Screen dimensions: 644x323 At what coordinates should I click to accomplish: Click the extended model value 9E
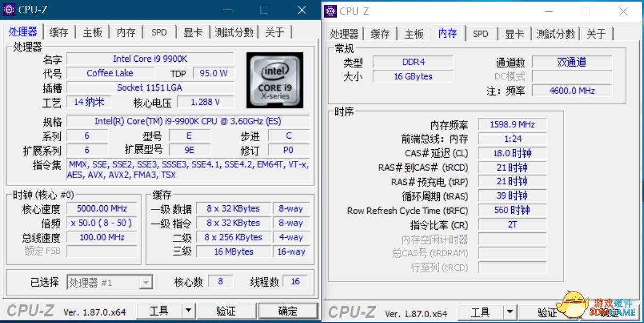pos(190,150)
